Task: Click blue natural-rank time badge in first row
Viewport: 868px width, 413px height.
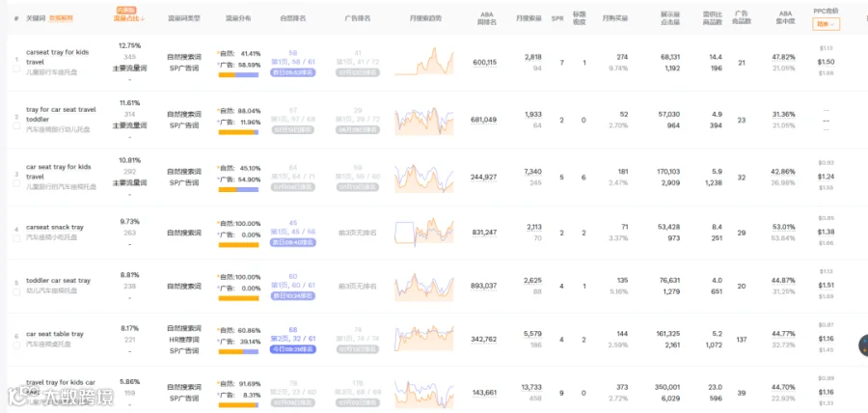Action: click(293, 72)
